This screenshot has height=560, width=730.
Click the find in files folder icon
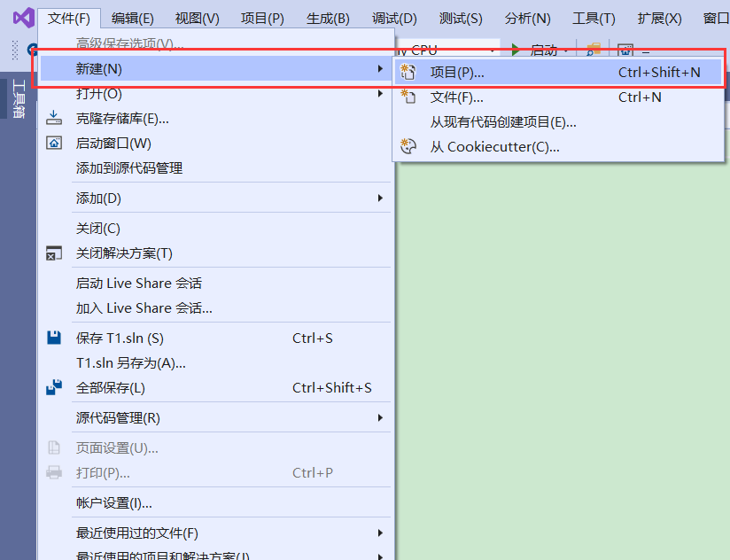(x=594, y=50)
